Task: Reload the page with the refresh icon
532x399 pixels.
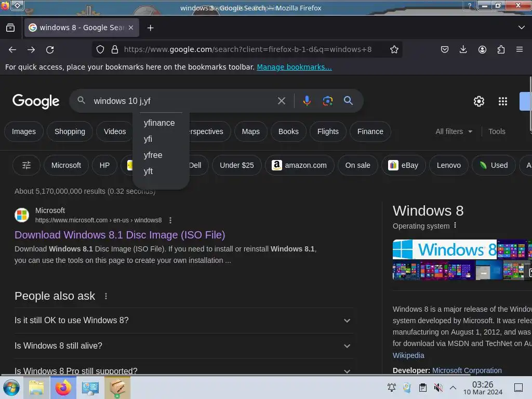Action: (x=50, y=49)
